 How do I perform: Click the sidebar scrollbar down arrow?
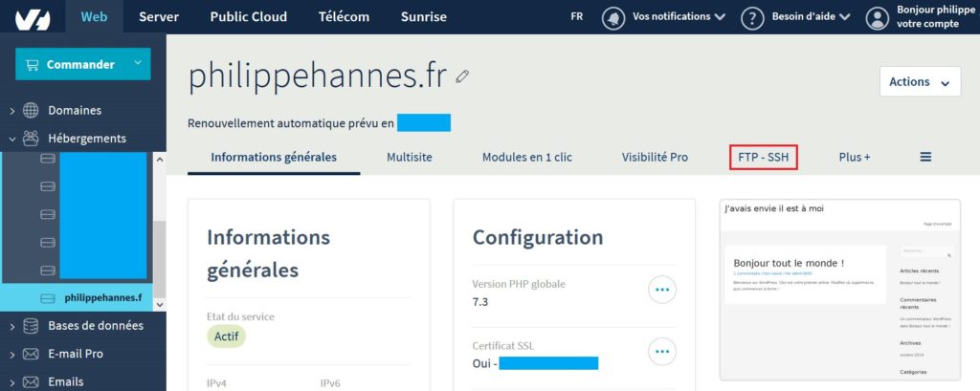click(160, 305)
